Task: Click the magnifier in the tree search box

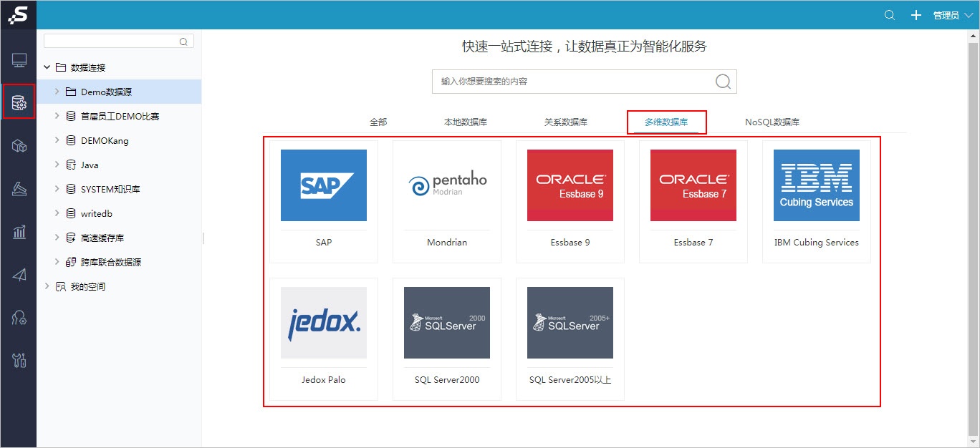Action: pyautogui.click(x=183, y=42)
